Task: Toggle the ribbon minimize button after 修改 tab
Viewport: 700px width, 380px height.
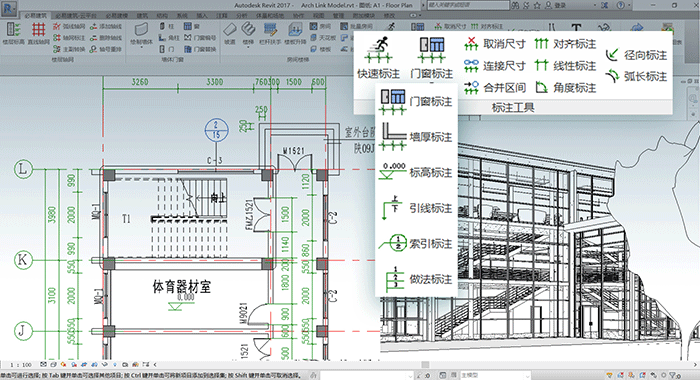Action: tap(414, 15)
